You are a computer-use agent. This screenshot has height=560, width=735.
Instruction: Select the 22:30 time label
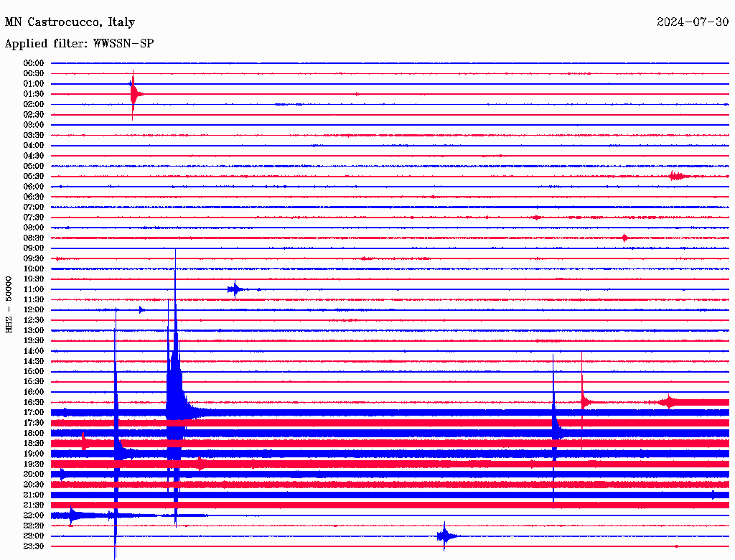(x=33, y=526)
